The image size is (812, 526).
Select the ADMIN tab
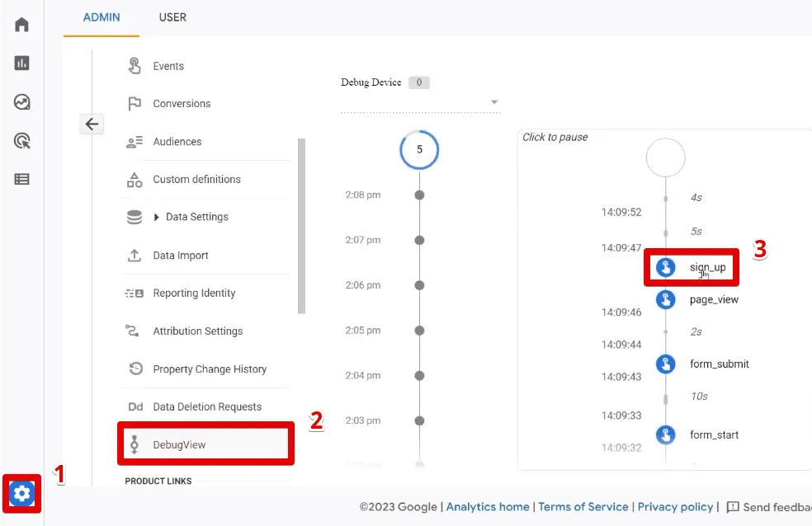click(101, 17)
